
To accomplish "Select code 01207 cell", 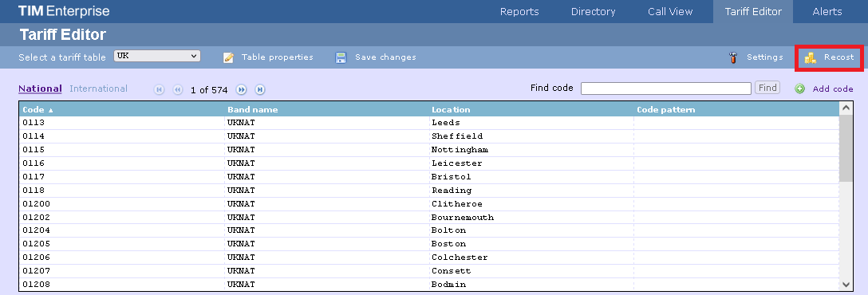I will point(122,271).
